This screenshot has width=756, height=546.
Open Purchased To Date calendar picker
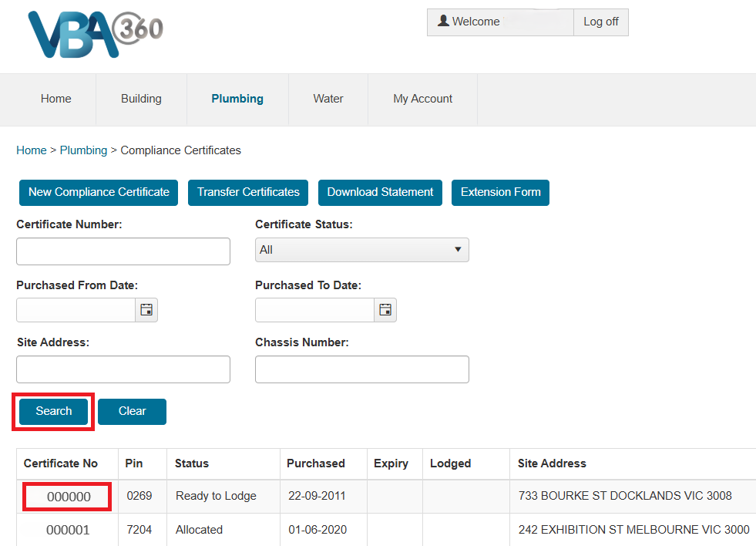385,310
